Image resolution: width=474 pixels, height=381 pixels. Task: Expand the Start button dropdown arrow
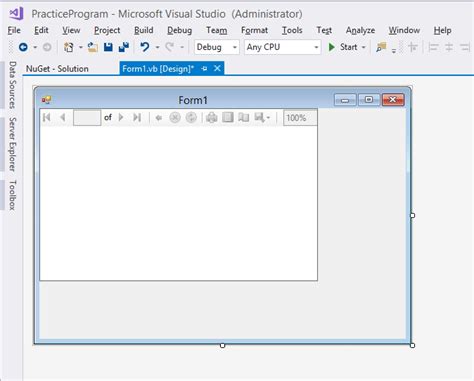click(364, 47)
